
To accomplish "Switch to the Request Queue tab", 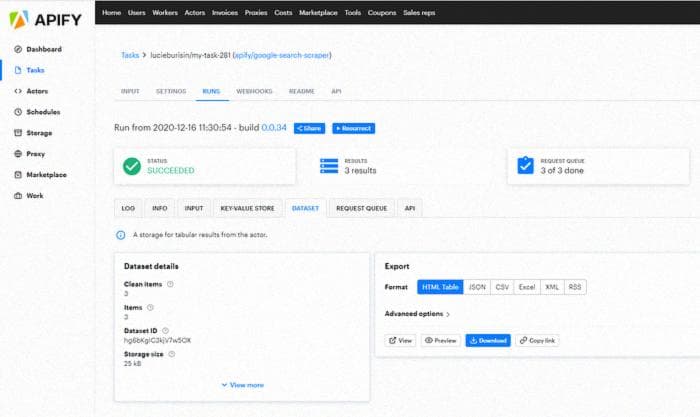I will tap(361, 208).
